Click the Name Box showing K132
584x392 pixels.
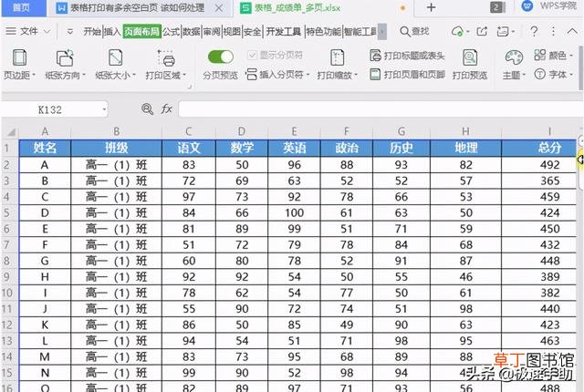coord(50,109)
